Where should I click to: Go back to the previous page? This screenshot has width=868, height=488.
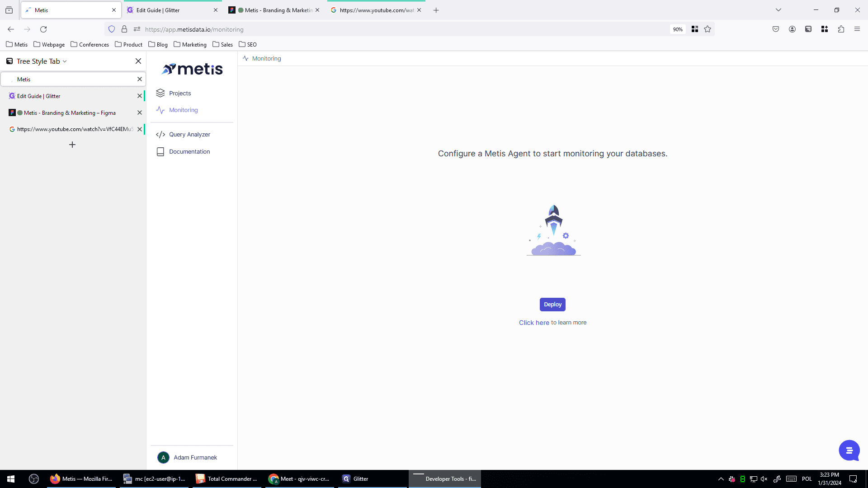(x=11, y=29)
